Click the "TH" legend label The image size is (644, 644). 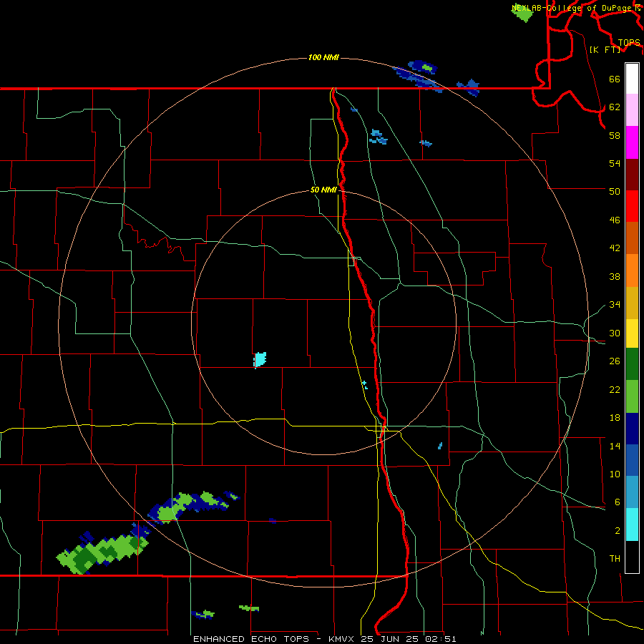click(x=615, y=559)
